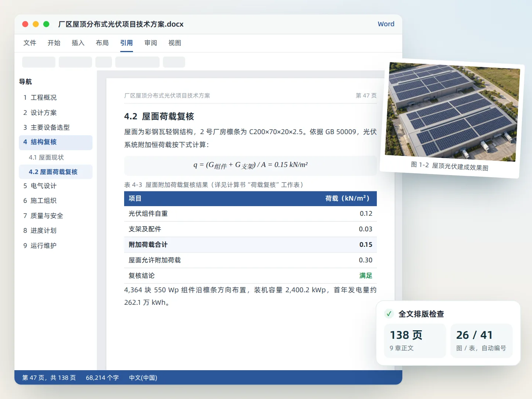This screenshot has width=532, height=399.
Task: Click the caption 图 1-2 屋顶光伏建成效果图
Action: [x=450, y=166]
